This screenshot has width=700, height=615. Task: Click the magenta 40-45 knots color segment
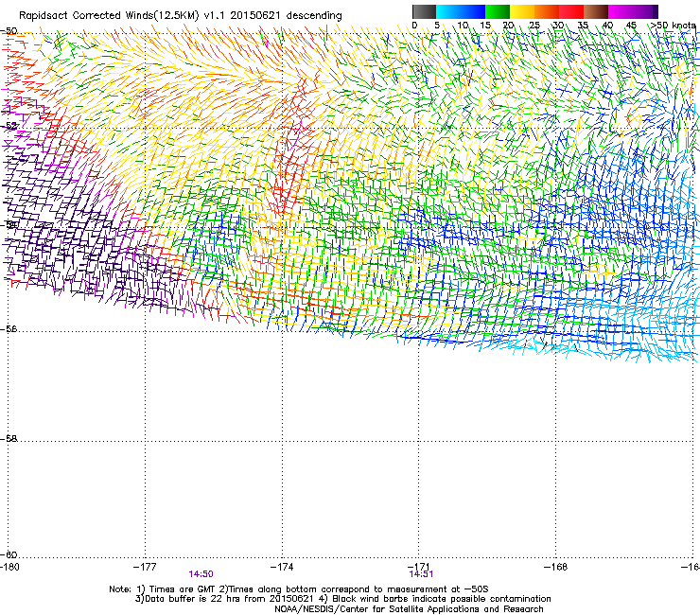pyautogui.click(x=621, y=11)
